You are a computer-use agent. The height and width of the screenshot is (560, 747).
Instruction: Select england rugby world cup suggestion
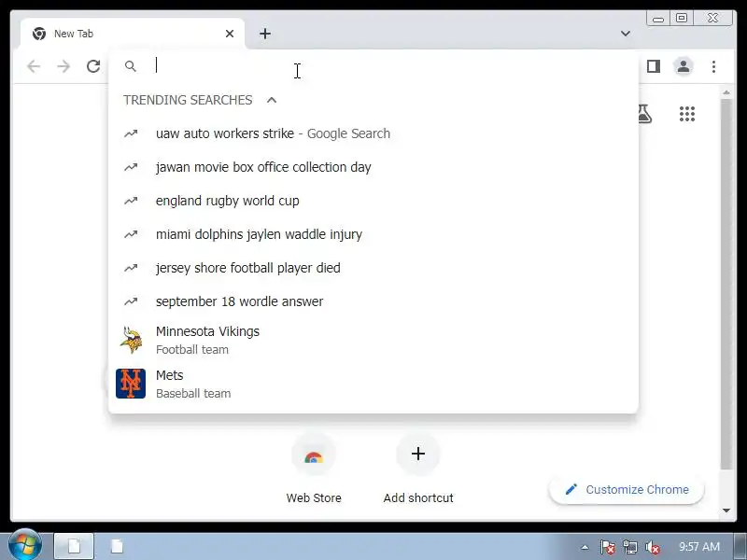tap(373, 201)
